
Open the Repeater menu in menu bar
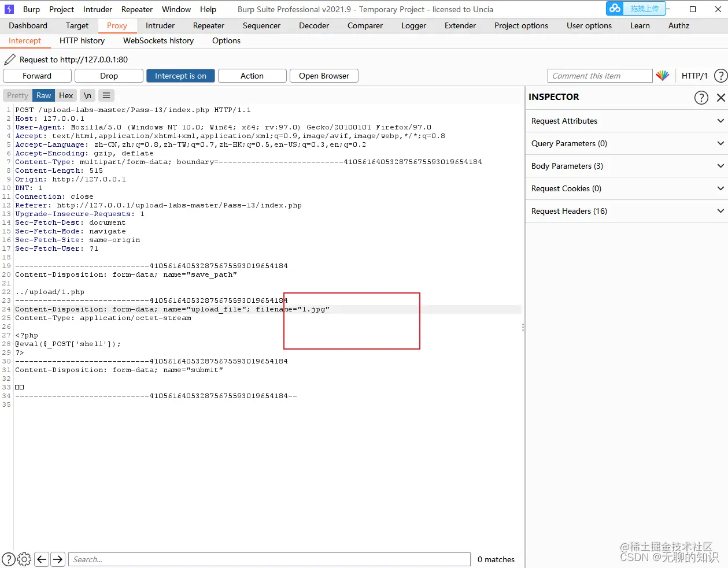(137, 9)
